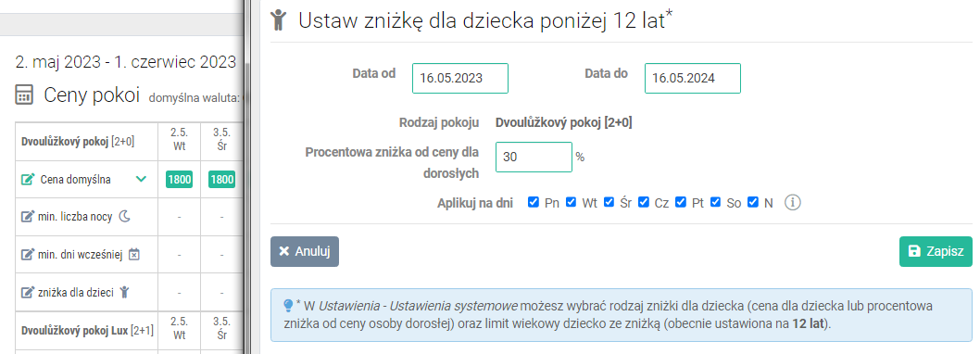Open the Data do date picker field
This screenshot has height=354, width=980.
pyautogui.click(x=693, y=78)
